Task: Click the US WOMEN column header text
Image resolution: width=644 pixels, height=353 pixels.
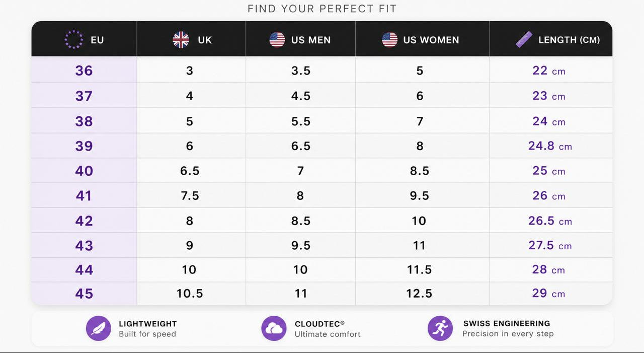Action: click(431, 40)
